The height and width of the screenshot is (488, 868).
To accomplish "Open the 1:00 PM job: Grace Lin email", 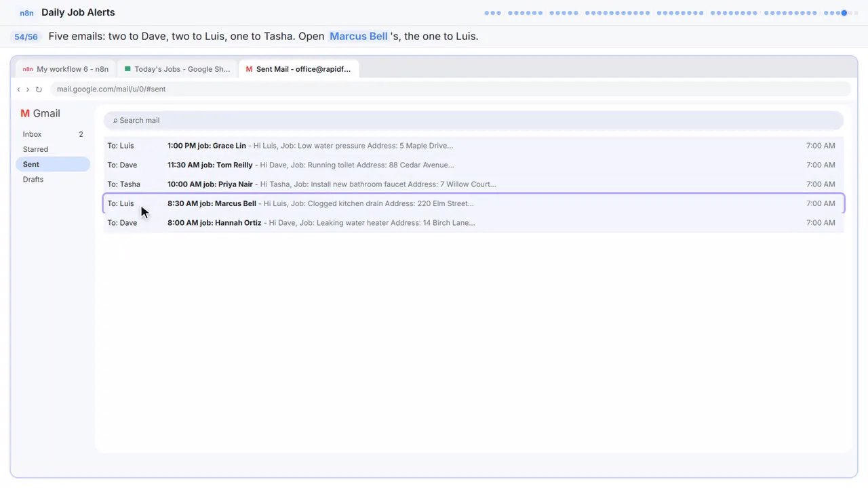I will tap(473, 146).
